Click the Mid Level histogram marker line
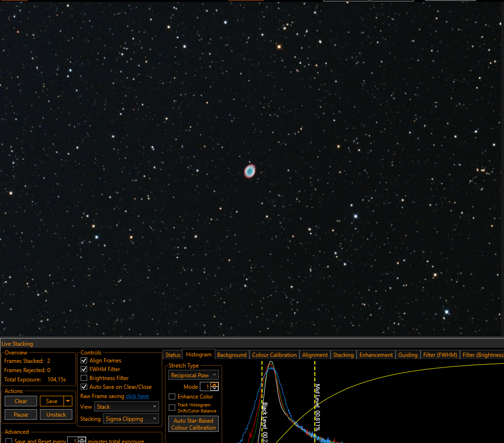Viewport: 504px width, 443px height. 315,402
